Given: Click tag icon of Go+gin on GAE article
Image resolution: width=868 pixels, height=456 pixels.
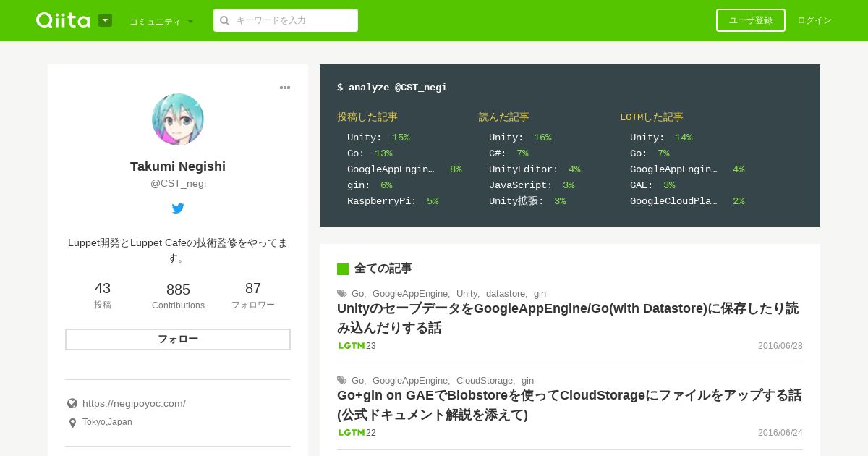Looking at the screenshot, I should coord(342,381).
